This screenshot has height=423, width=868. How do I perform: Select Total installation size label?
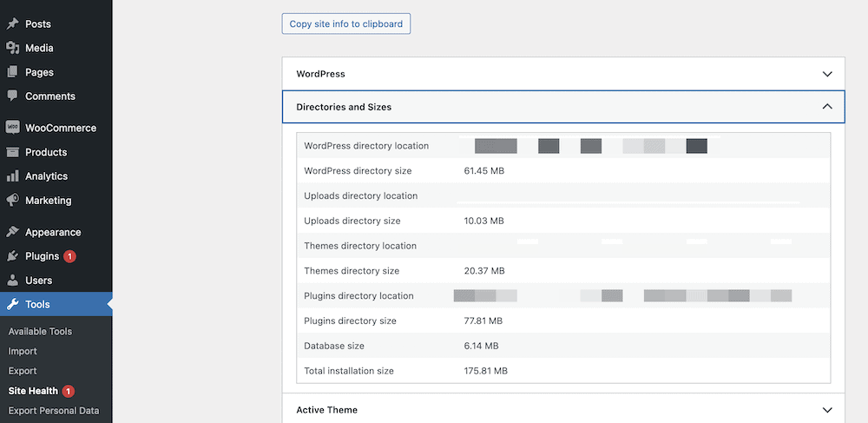click(349, 370)
